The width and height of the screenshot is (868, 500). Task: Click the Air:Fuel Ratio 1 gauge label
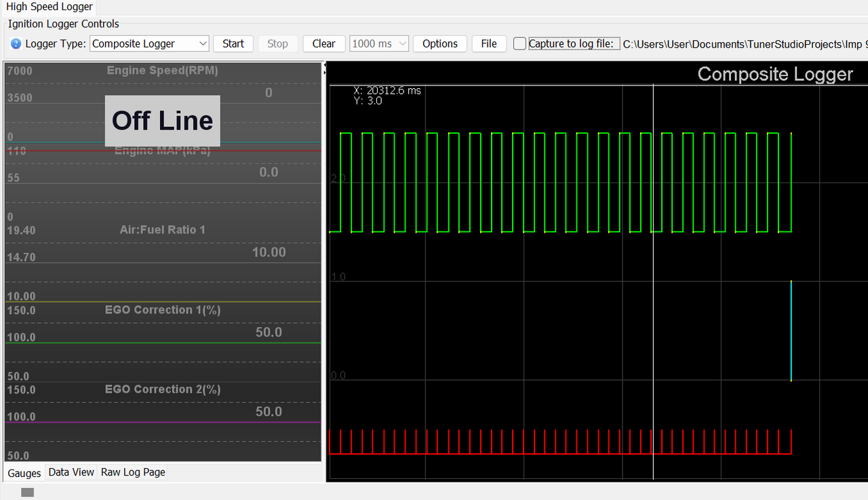point(163,230)
